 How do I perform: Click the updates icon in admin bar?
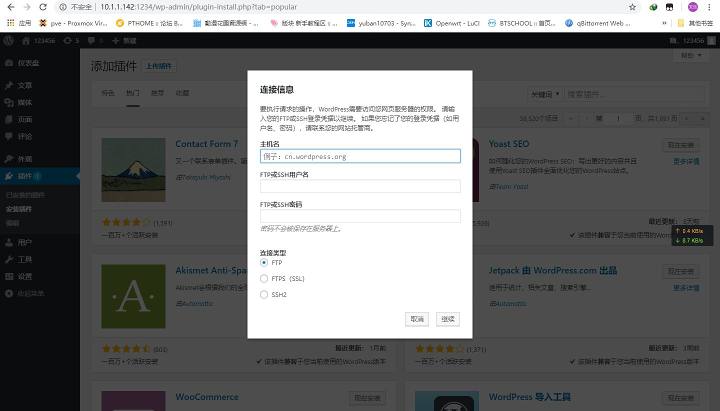pyautogui.click(x=71, y=40)
